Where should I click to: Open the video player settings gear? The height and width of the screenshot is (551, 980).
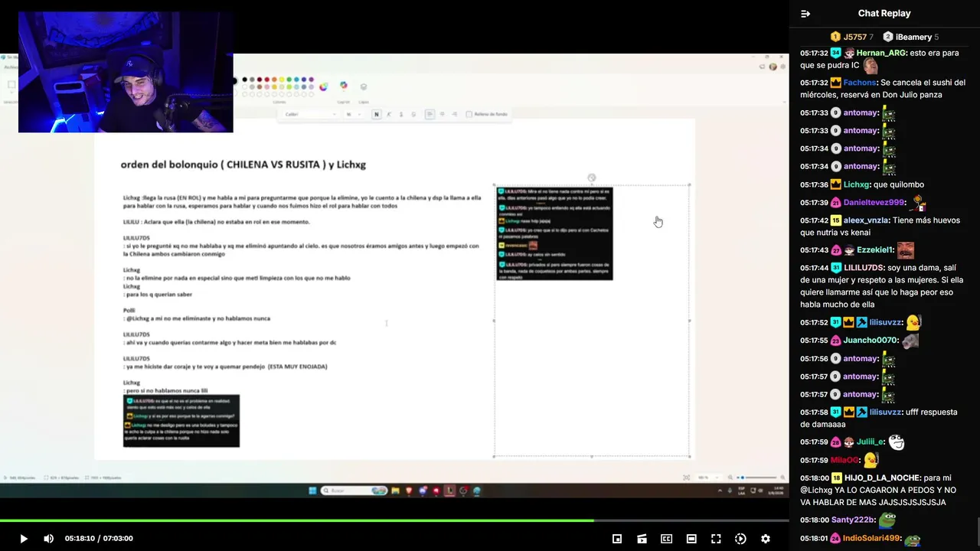765,539
